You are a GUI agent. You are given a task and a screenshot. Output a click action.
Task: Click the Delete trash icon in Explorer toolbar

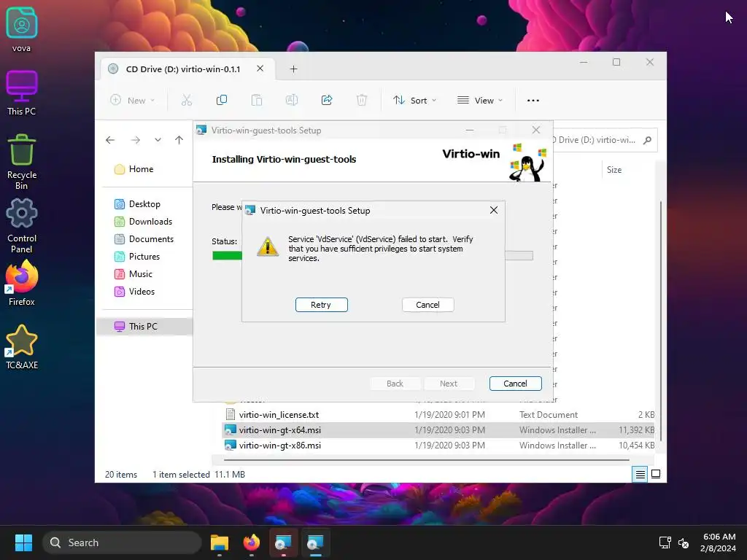click(x=362, y=100)
